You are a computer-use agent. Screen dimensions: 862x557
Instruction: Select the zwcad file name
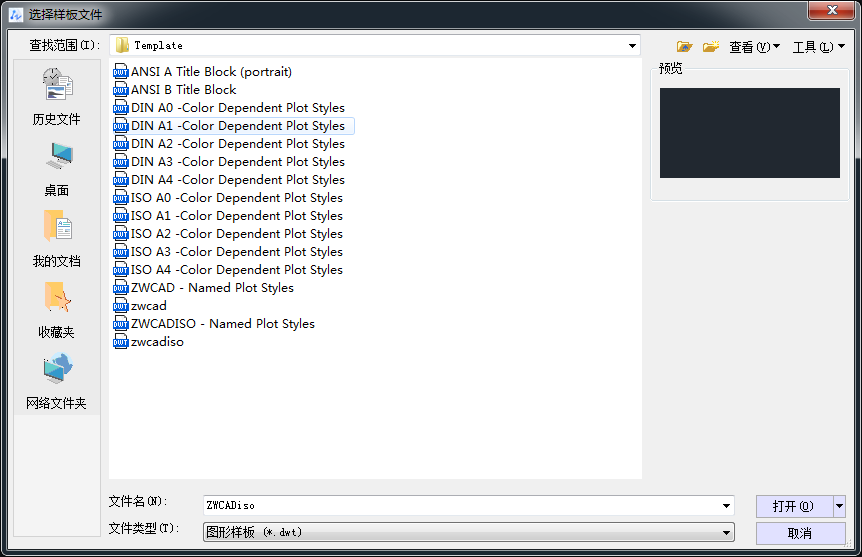click(149, 306)
